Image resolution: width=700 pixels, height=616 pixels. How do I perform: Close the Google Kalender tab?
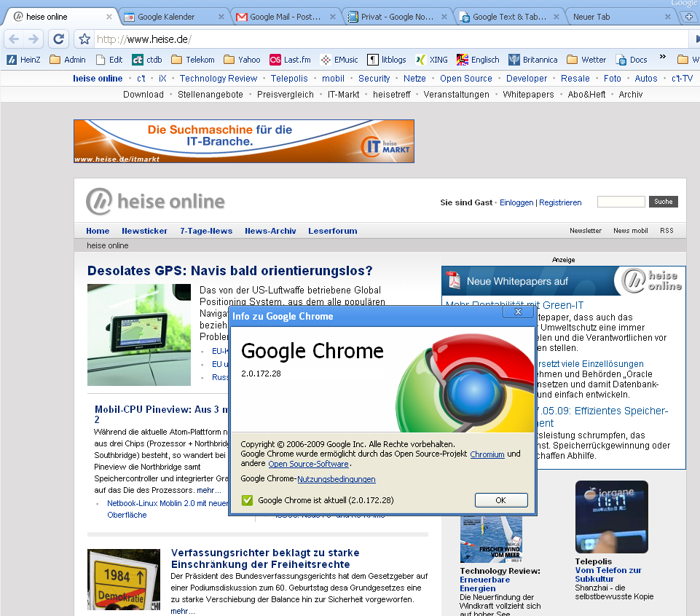coord(221,17)
